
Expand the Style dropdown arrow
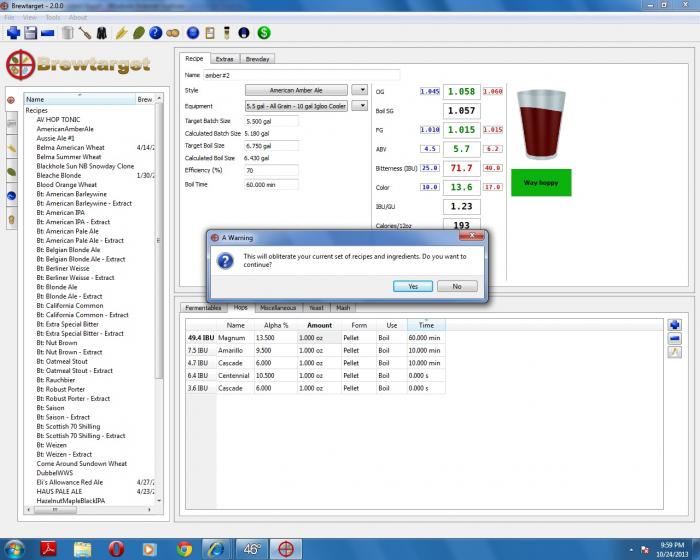tap(359, 90)
